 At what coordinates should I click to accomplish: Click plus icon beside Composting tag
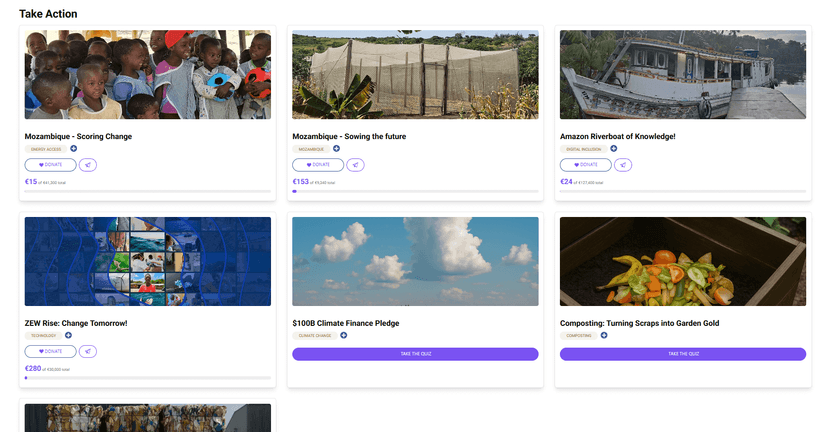point(604,336)
